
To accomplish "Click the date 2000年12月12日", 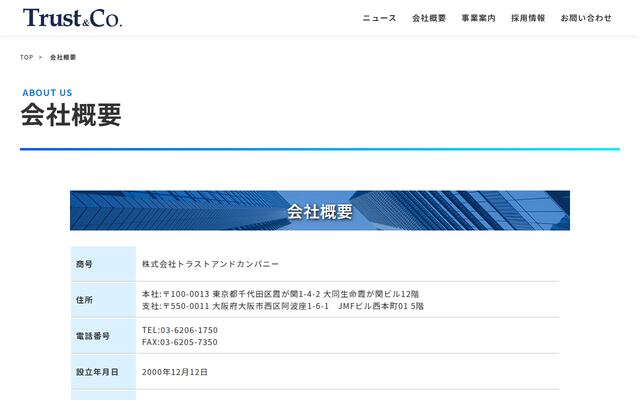I will pos(175,372).
